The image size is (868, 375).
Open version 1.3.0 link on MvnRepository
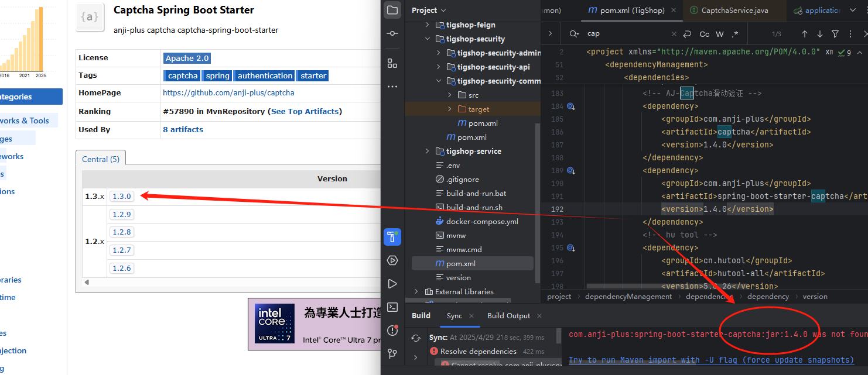(122, 197)
